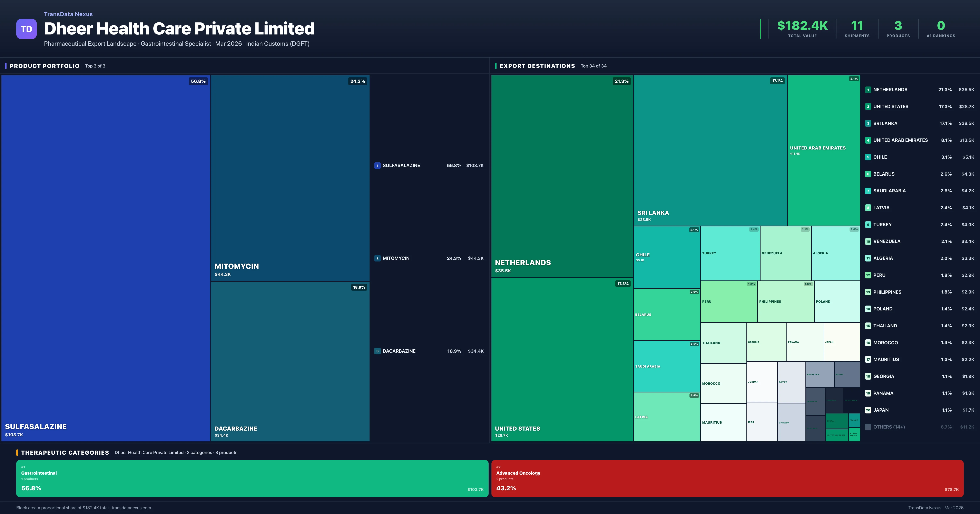Click the Japan rank 20 legend badge
Viewport: 980px width, 514px height.
point(868,410)
